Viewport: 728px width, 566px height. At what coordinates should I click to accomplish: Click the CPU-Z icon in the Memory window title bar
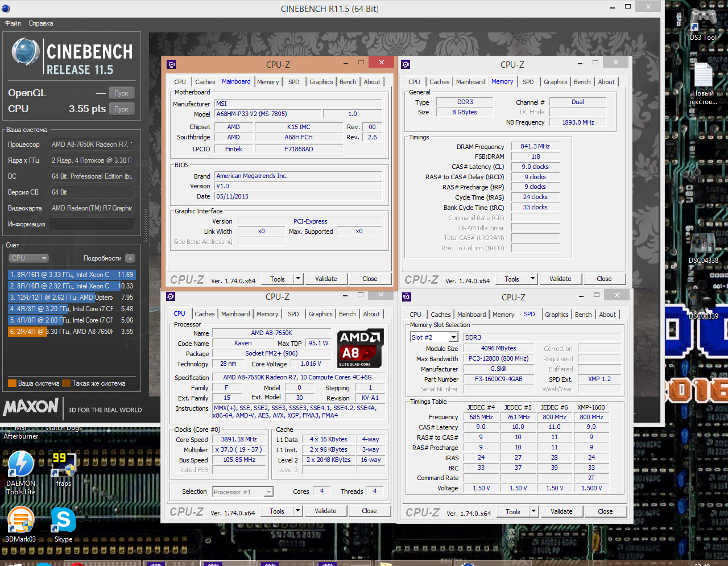406,64
